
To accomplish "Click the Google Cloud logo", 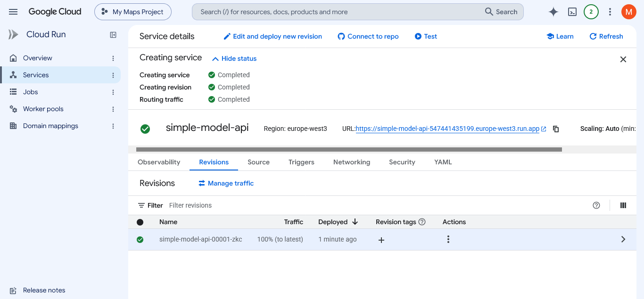I will [x=55, y=12].
